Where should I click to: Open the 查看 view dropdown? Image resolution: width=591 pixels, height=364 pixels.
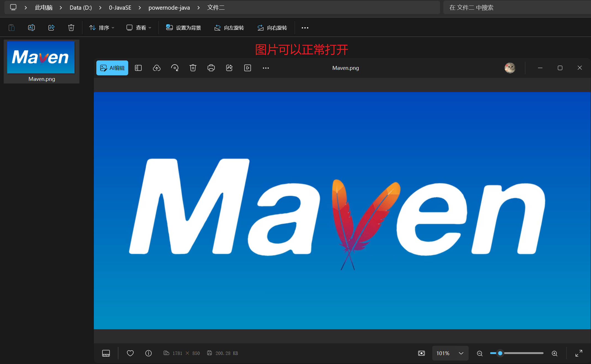point(139,28)
